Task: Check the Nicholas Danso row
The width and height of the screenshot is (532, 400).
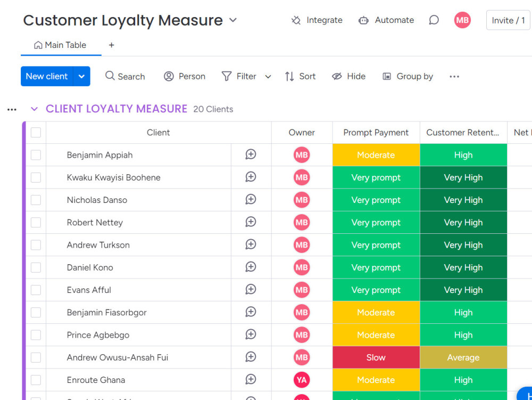Action: pos(36,200)
